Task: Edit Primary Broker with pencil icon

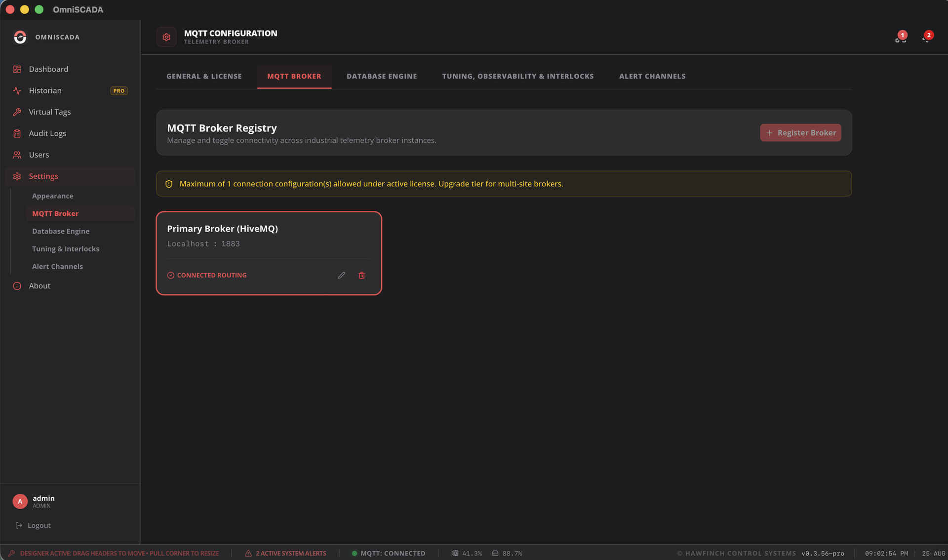Action: (341, 276)
